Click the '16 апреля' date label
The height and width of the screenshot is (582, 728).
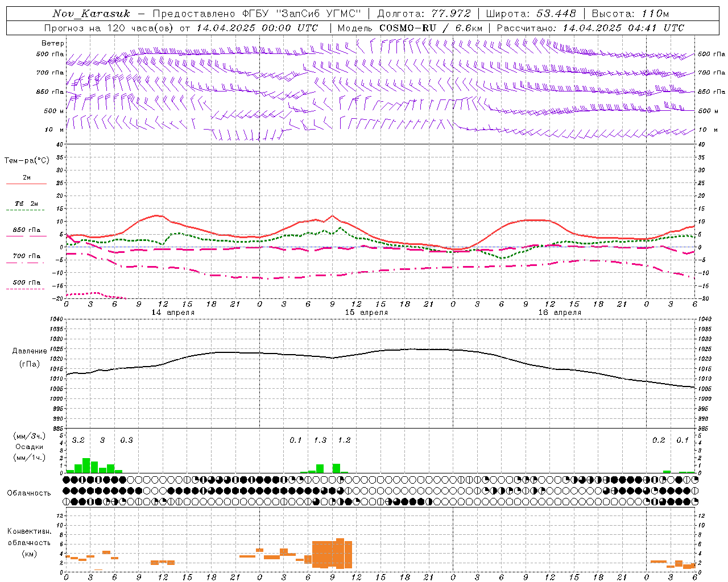point(560,313)
